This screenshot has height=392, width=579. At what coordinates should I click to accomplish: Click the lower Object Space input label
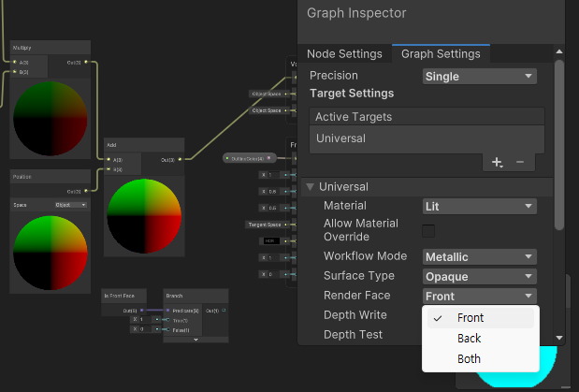pyautogui.click(x=267, y=110)
